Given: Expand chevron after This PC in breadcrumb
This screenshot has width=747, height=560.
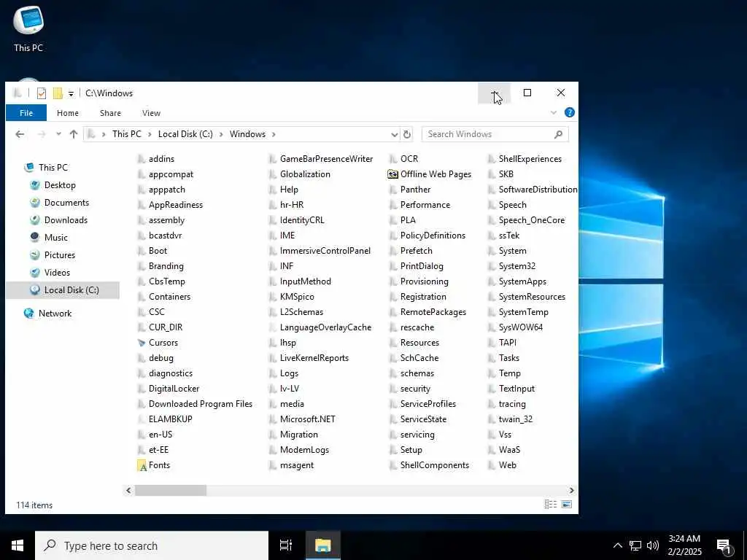Looking at the screenshot, I should 149,134.
